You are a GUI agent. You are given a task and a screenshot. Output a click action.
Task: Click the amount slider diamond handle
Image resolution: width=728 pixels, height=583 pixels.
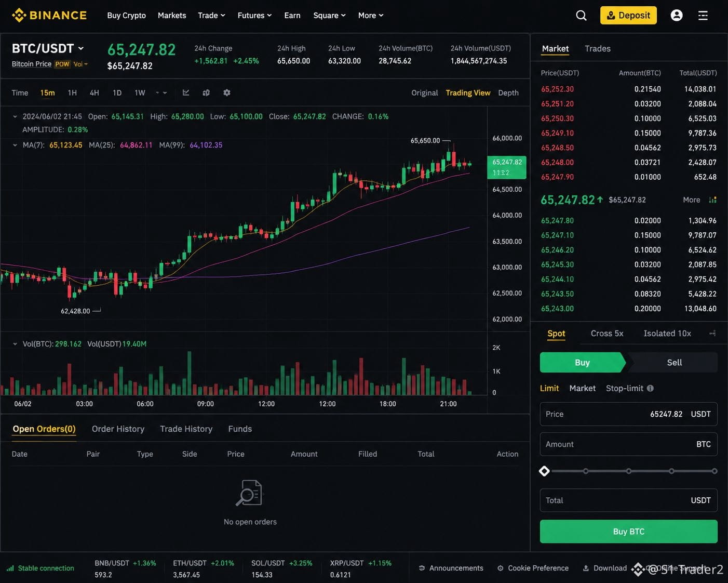544,471
